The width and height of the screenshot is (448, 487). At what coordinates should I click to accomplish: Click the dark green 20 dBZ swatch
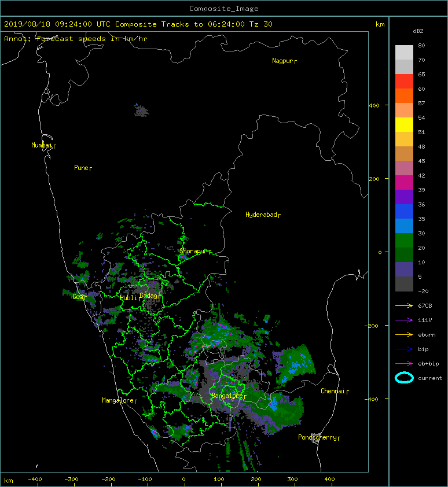pos(404,254)
